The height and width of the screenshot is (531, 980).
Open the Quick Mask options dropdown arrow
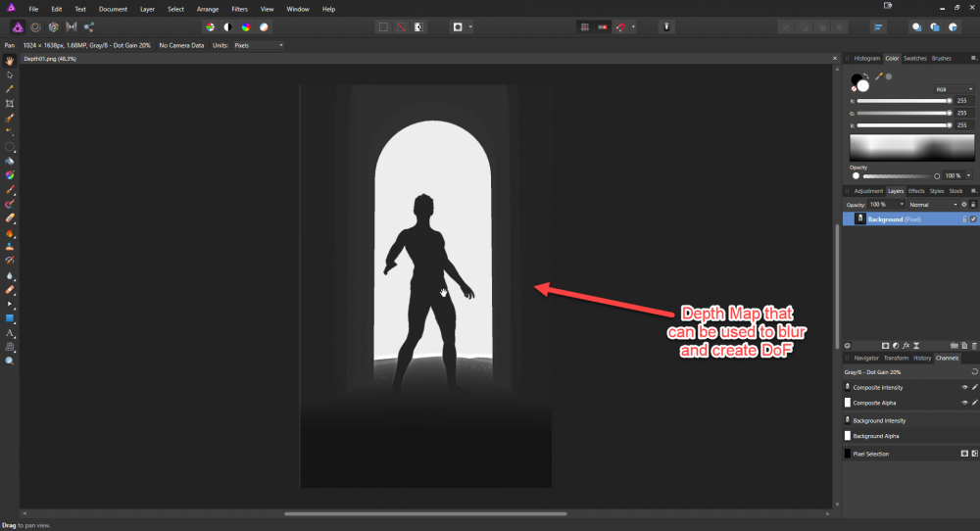[x=470, y=26]
